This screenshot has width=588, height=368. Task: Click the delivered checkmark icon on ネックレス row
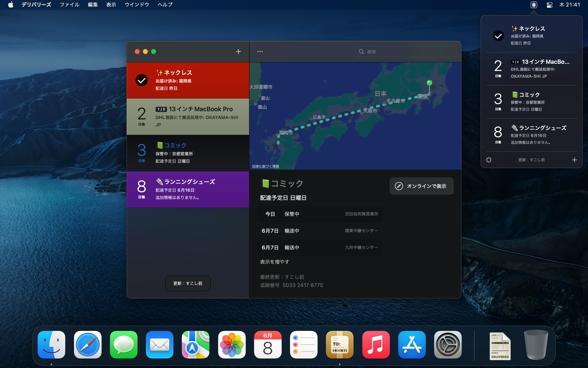coord(142,80)
